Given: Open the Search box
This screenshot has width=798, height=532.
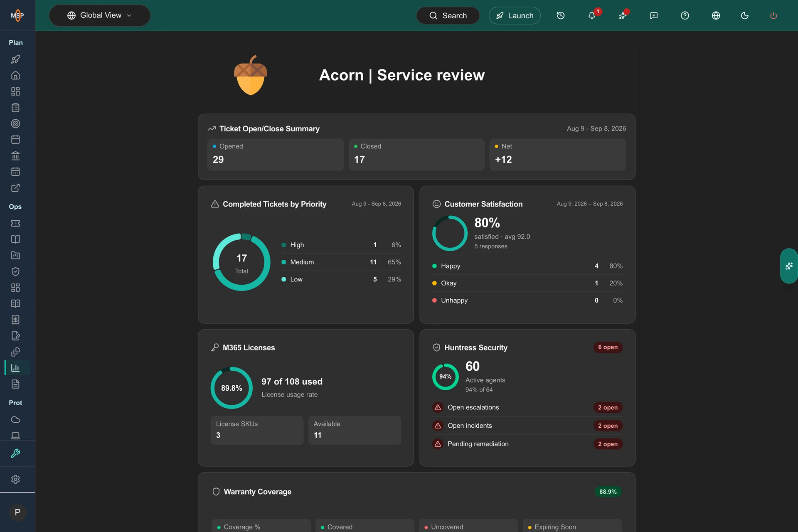Looking at the screenshot, I should pos(448,15).
